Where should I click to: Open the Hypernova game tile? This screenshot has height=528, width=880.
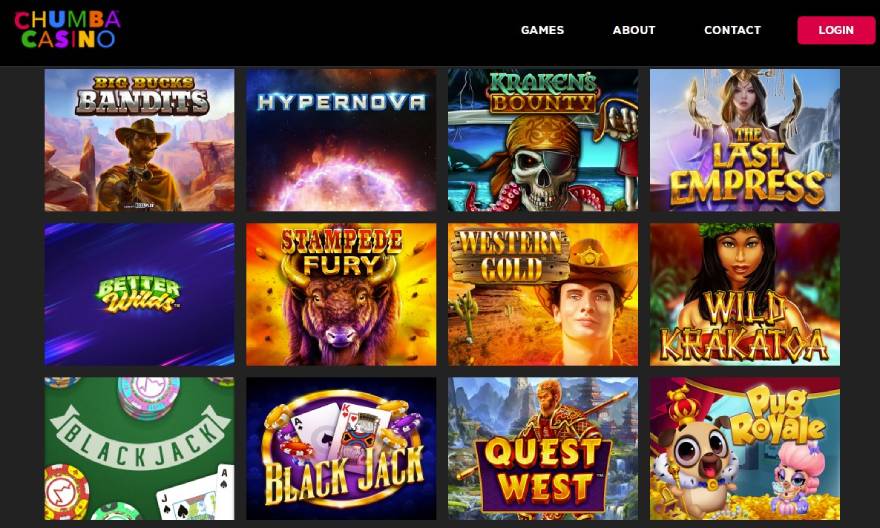pos(341,140)
